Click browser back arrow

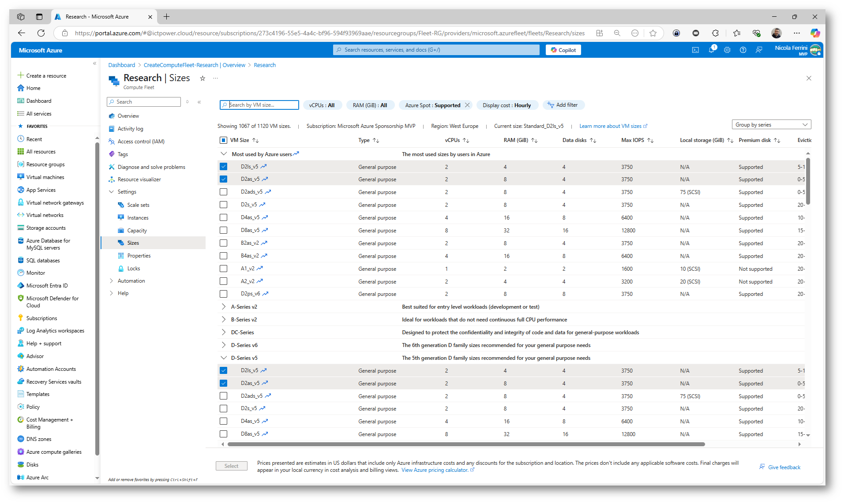(x=21, y=33)
